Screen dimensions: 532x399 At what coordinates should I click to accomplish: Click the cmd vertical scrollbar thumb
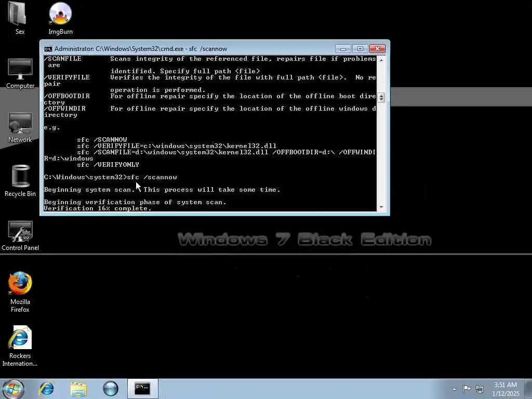point(381,97)
